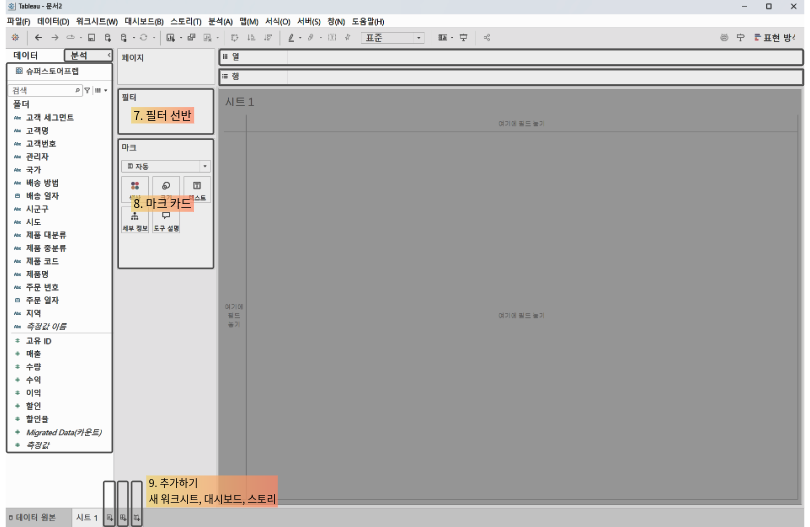This screenshot has height=527, width=810.
Task: Switch to the 분석 pane tab
Action: tap(80, 55)
